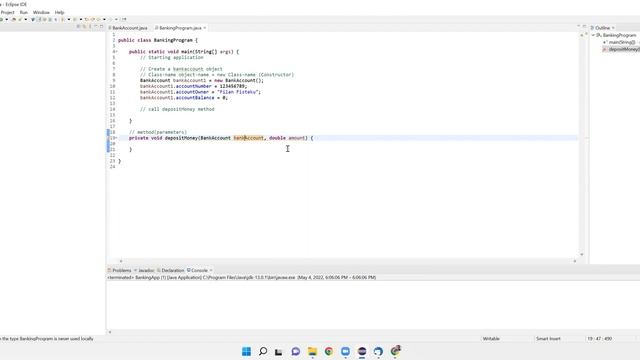The height and width of the screenshot is (360, 640).
Task: Maximize the left explorer panel
Action: point(101,26)
